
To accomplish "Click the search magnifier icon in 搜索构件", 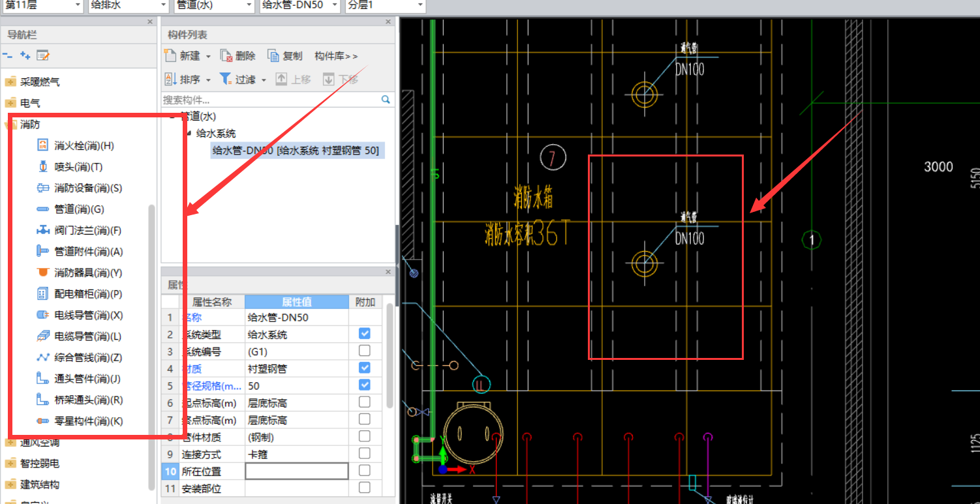I will 386,100.
